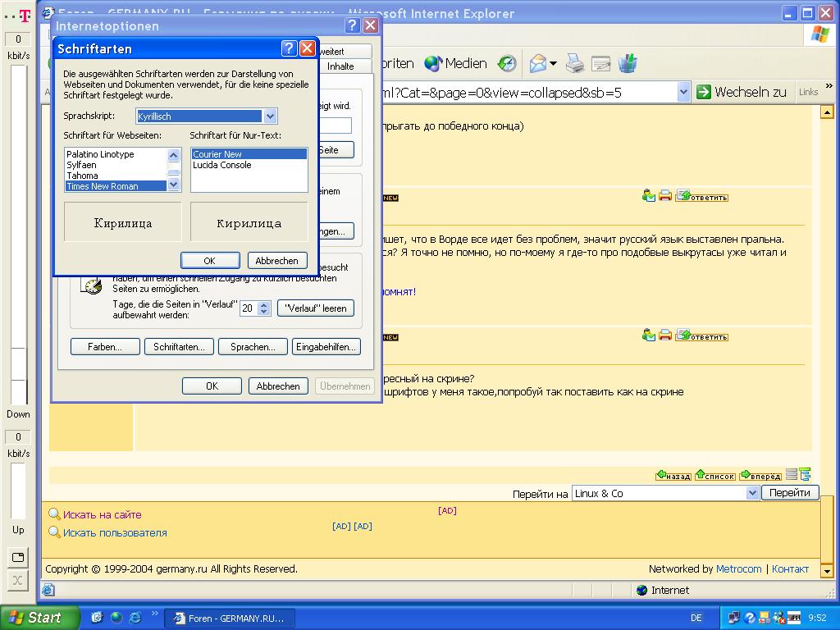Image resolution: width=840 pixels, height=630 pixels.
Task: Click the Eingabehilfen... button
Action: (326, 347)
